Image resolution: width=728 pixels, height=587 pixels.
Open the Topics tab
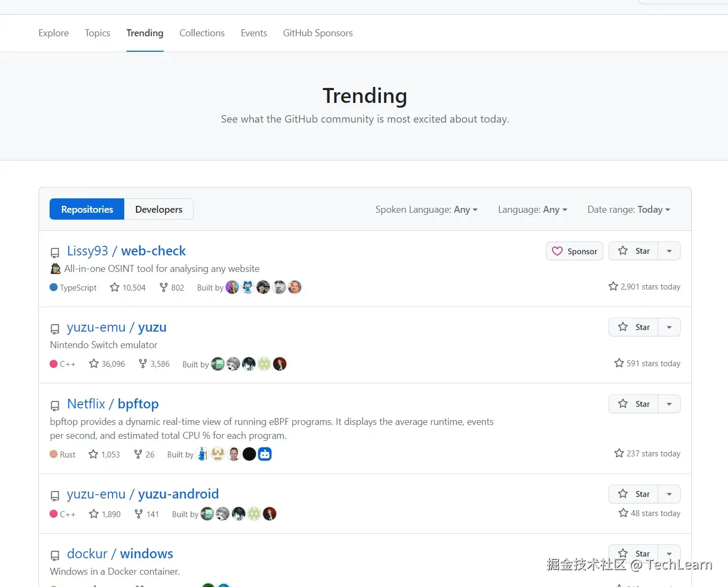pos(97,33)
